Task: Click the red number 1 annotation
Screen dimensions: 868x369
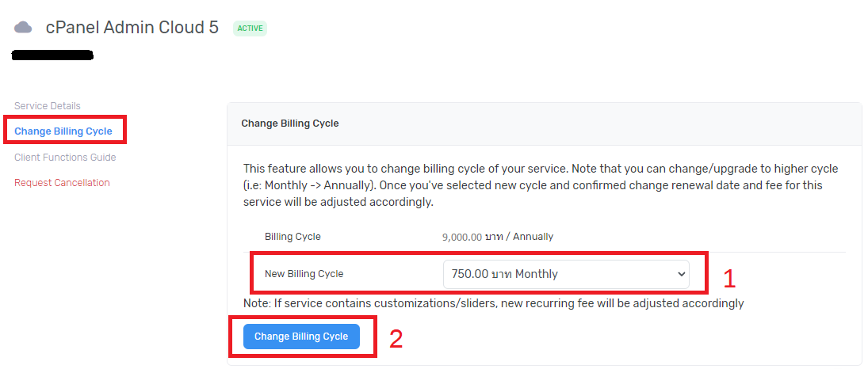Action: [729, 278]
